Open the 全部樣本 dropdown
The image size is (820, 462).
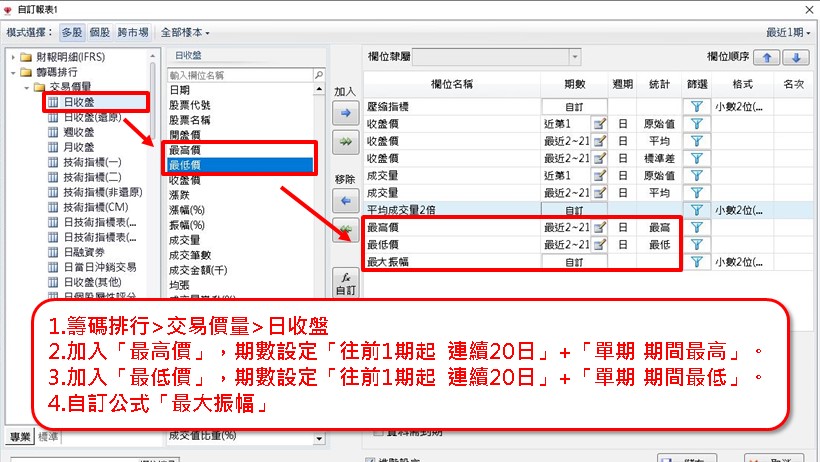pos(185,32)
